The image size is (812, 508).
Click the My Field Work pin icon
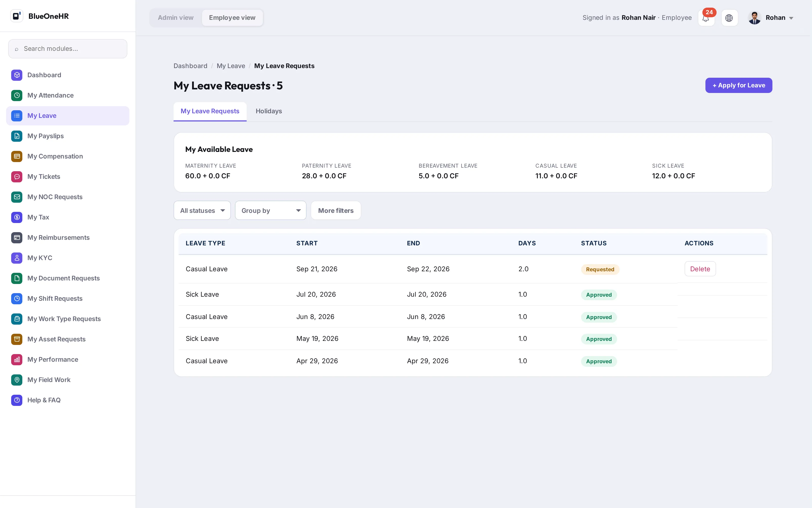tap(17, 380)
